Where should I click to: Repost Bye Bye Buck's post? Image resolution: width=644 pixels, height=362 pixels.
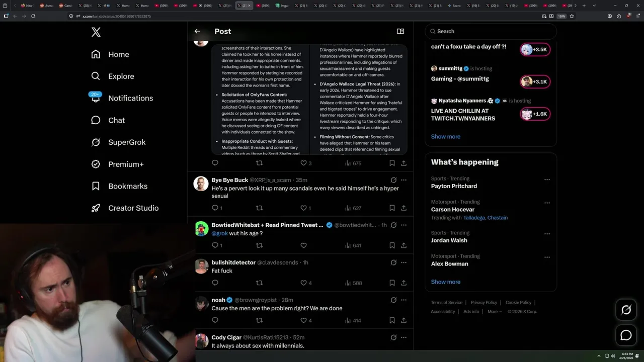coord(260,208)
